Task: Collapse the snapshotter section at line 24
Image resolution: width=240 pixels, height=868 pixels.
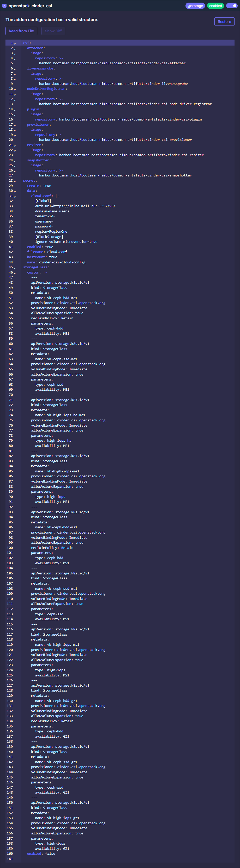Action: coord(15,161)
